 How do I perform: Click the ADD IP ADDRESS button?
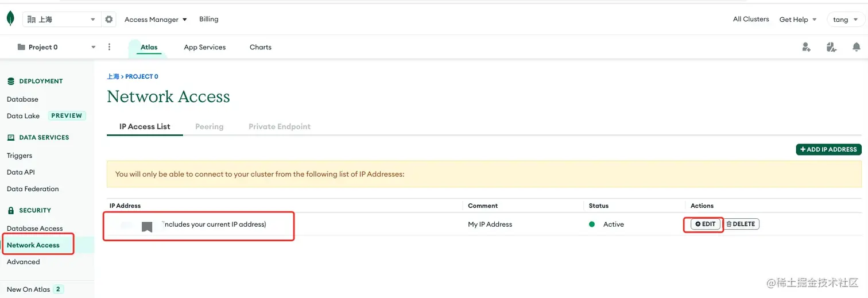pyautogui.click(x=828, y=149)
